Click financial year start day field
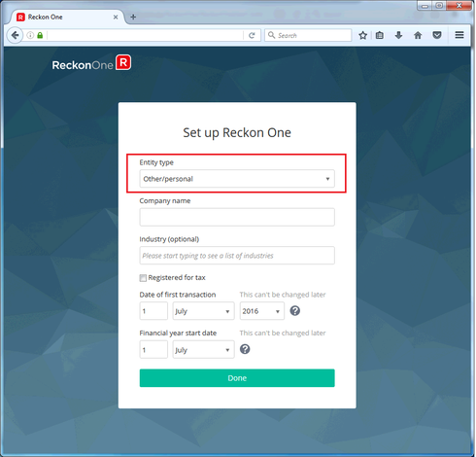Image resolution: width=476 pixels, height=457 pixels. click(x=153, y=349)
